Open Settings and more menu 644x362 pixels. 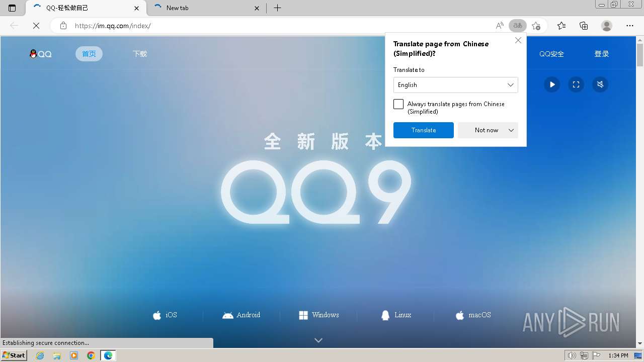[x=630, y=26]
